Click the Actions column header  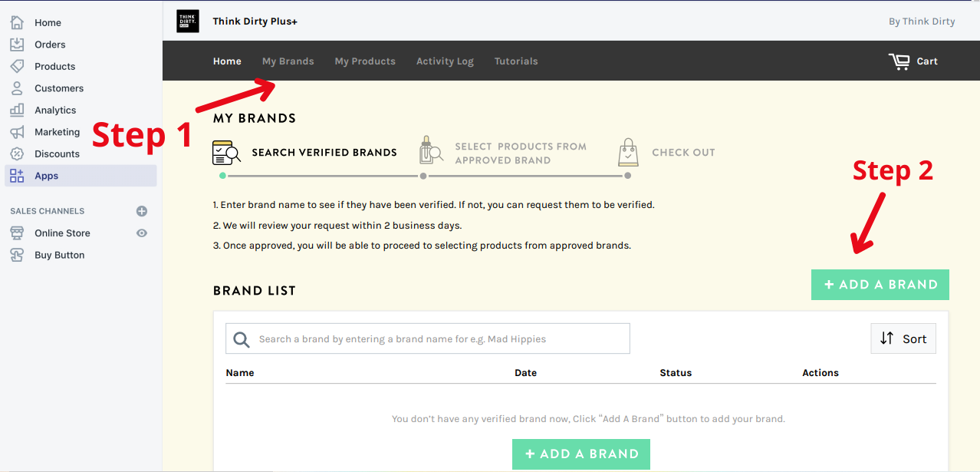(x=821, y=373)
